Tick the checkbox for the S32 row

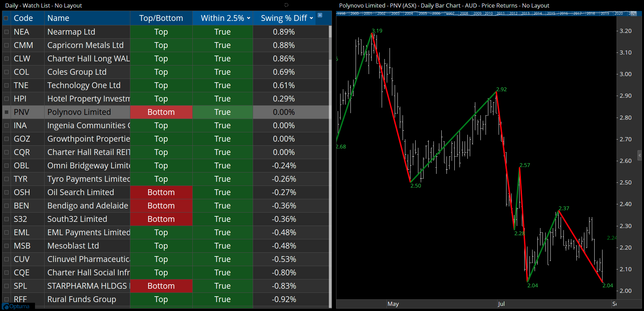pos(6,219)
